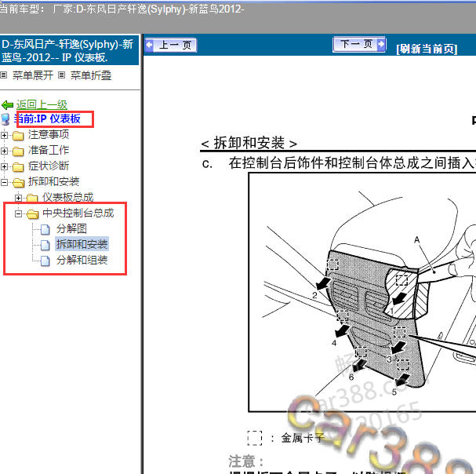Click the 注意事项 folder icon
This screenshot has width=476, height=474.
[18, 136]
